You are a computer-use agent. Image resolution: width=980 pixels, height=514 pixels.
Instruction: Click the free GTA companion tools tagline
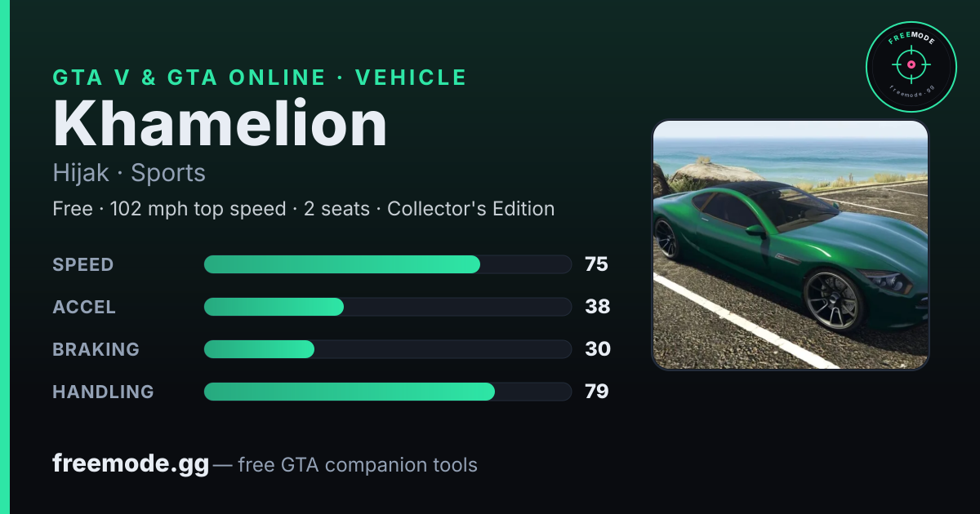click(358, 465)
